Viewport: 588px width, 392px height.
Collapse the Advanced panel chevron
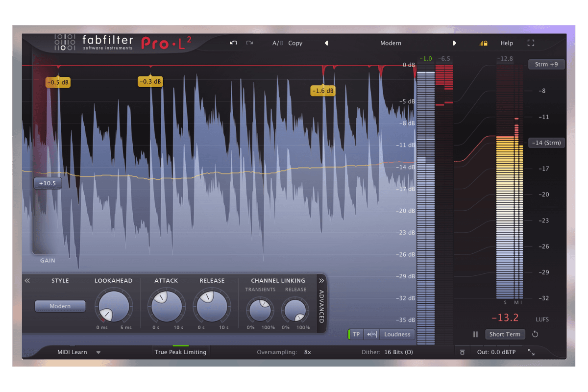(x=321, y=281)
